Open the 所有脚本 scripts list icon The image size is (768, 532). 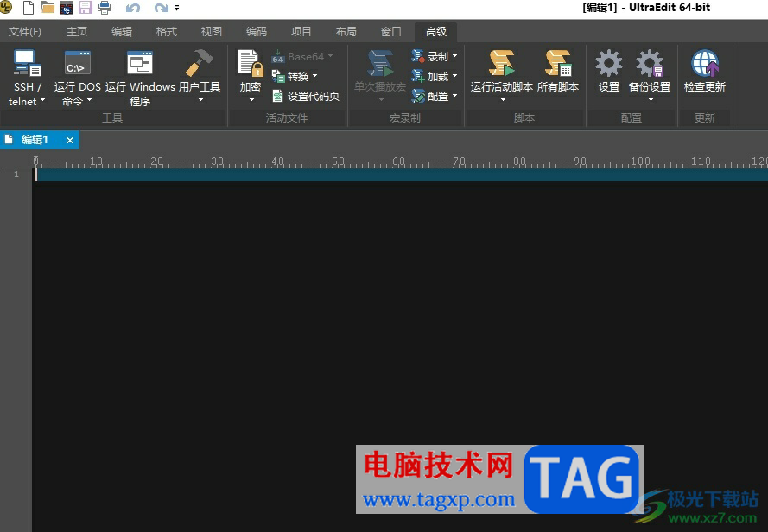coord(558,63)
